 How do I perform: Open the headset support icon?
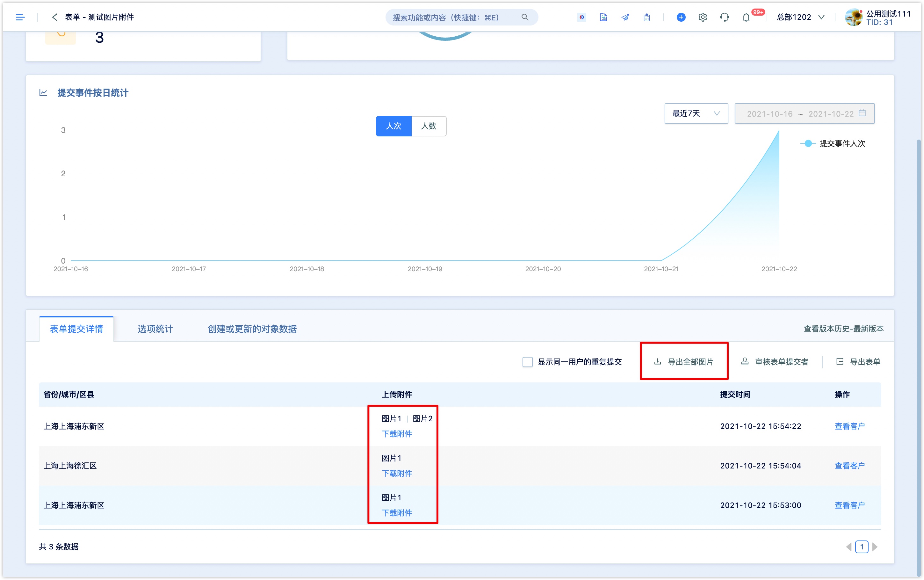pos(724,17)
